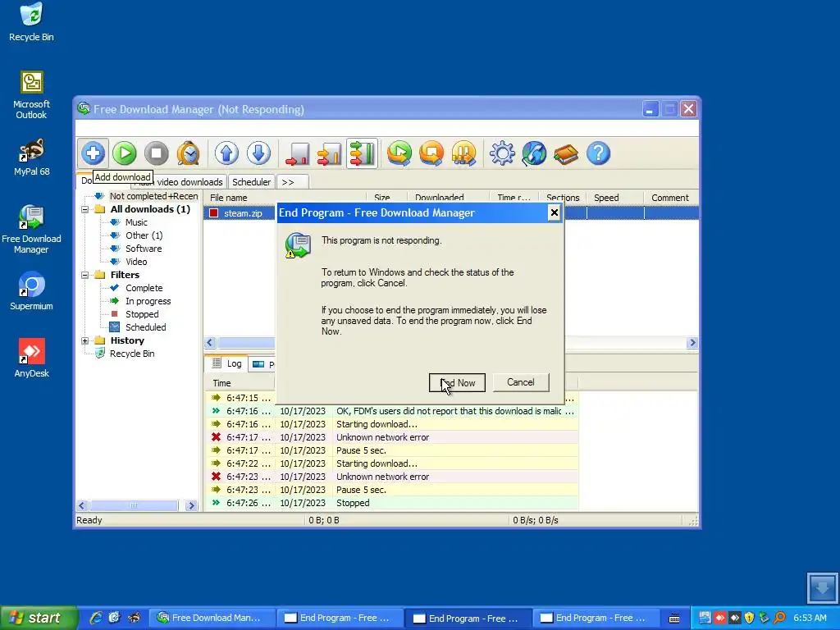The image size is (840, 630).
Task: Click the yellow security shield tray icon
Action: click(x=750, y=619)
